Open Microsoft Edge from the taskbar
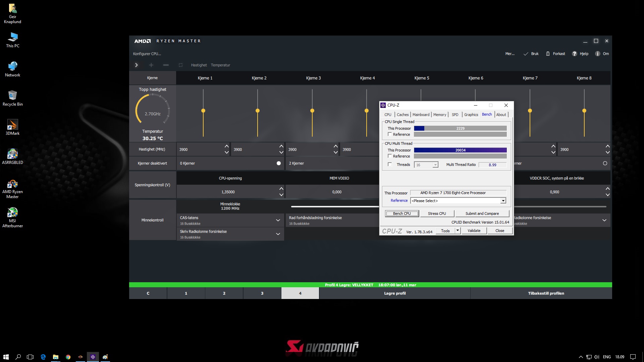The image size is (644, 362). click(43, 357)
